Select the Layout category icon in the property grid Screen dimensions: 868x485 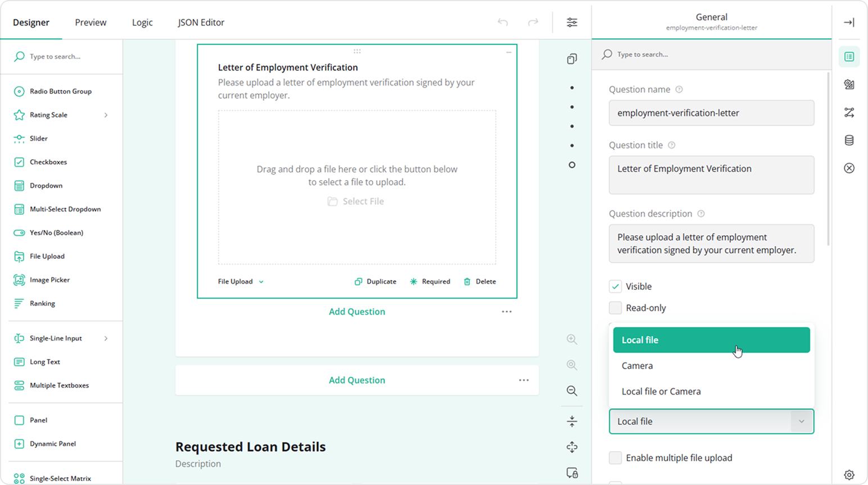849,84
